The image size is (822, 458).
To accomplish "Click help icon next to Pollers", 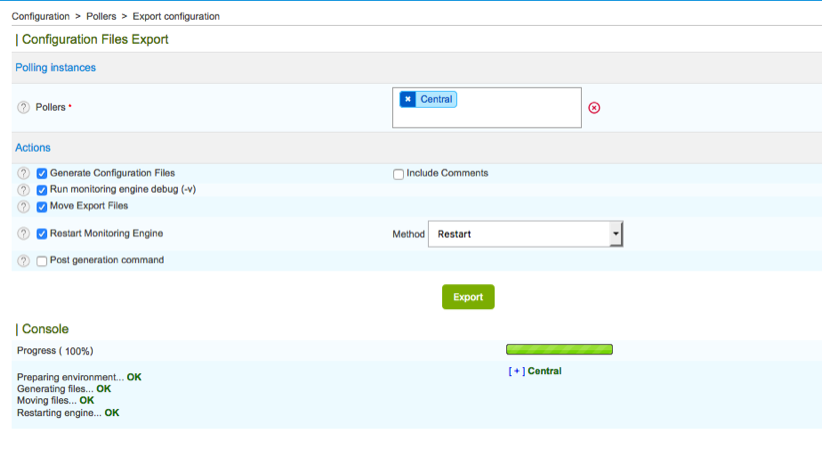I will click(x=23, y=107).
